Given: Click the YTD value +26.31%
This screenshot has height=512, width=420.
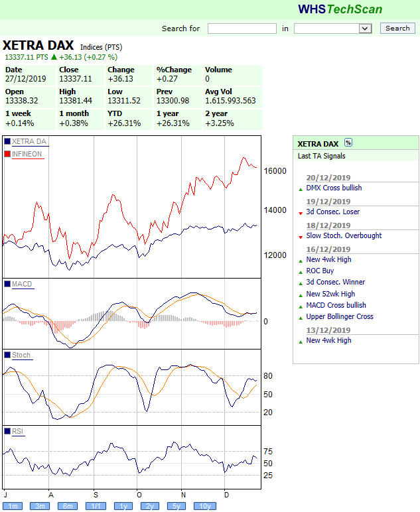Looking at the screenshot, I should (124, 123).
